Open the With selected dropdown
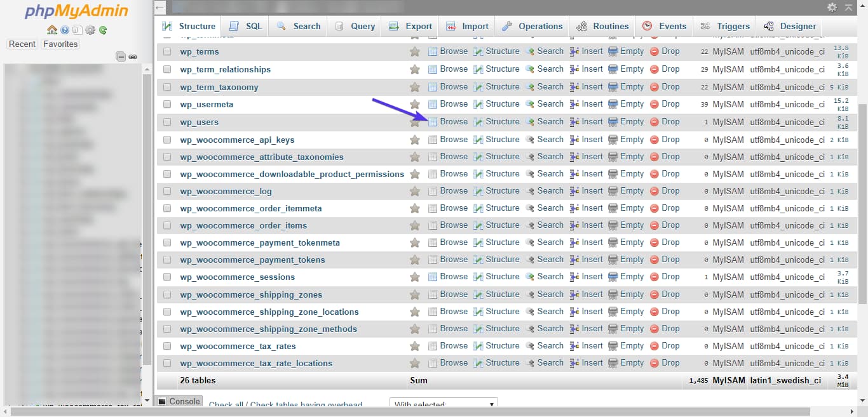868x417 pixels. tap(443, 404)
